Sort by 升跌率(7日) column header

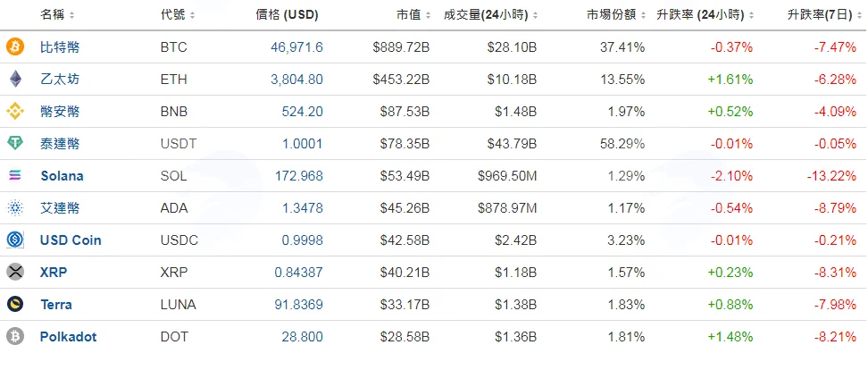pyautogui.click(x=825, y=15)
